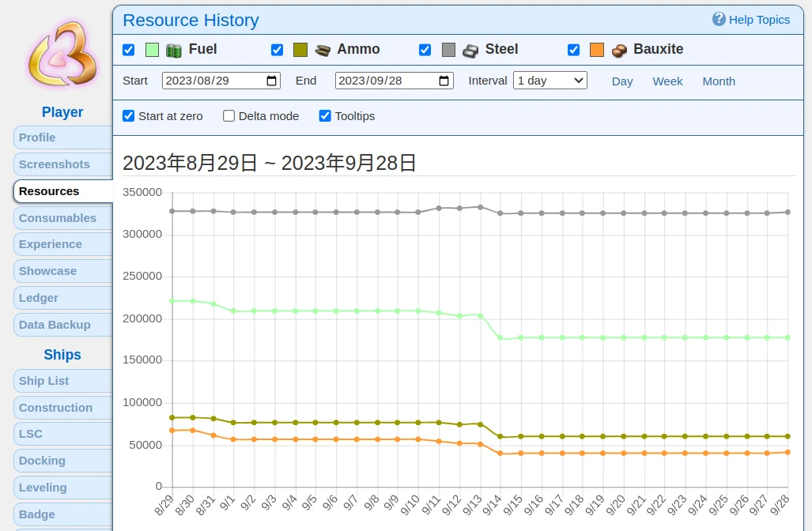Click the Ships section heading

pyautogui.click(x=62, y=355)
